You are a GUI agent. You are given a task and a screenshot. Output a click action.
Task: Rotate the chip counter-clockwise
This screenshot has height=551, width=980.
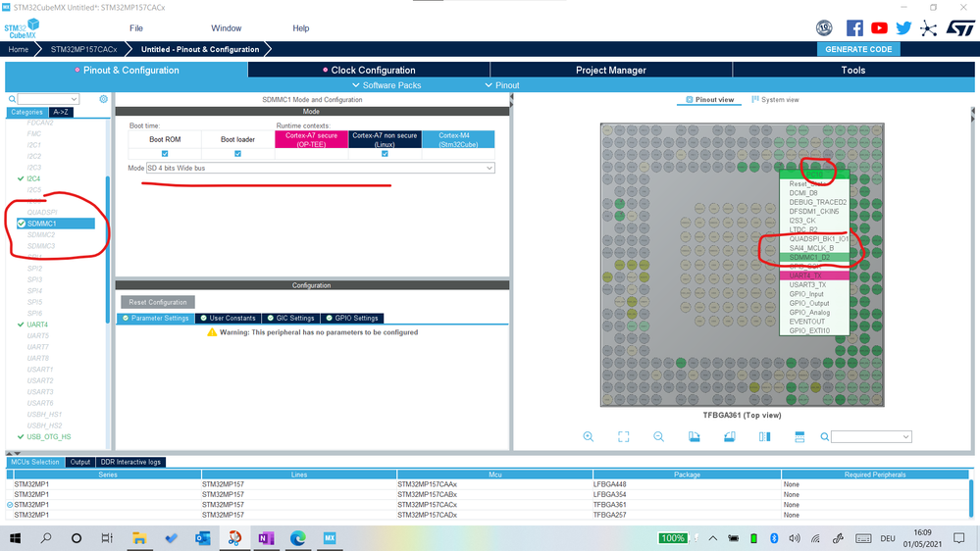pyautogui.click(x=730, y=436)
